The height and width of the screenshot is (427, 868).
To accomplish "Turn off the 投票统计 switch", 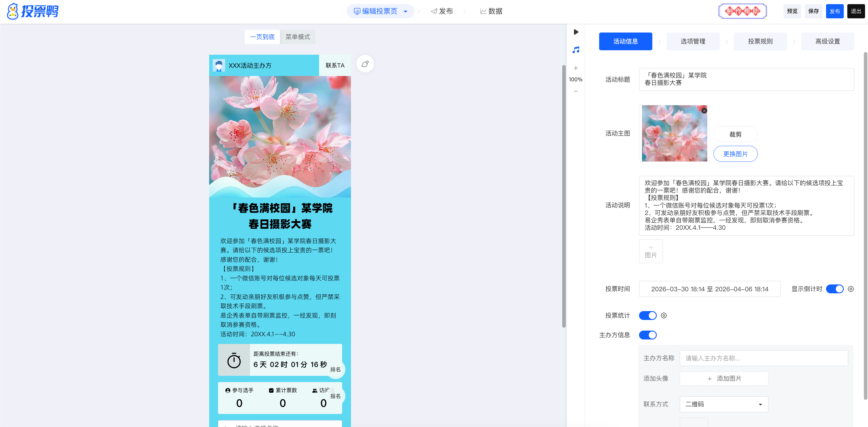I will pyautogui.click(x=648, y=316).
